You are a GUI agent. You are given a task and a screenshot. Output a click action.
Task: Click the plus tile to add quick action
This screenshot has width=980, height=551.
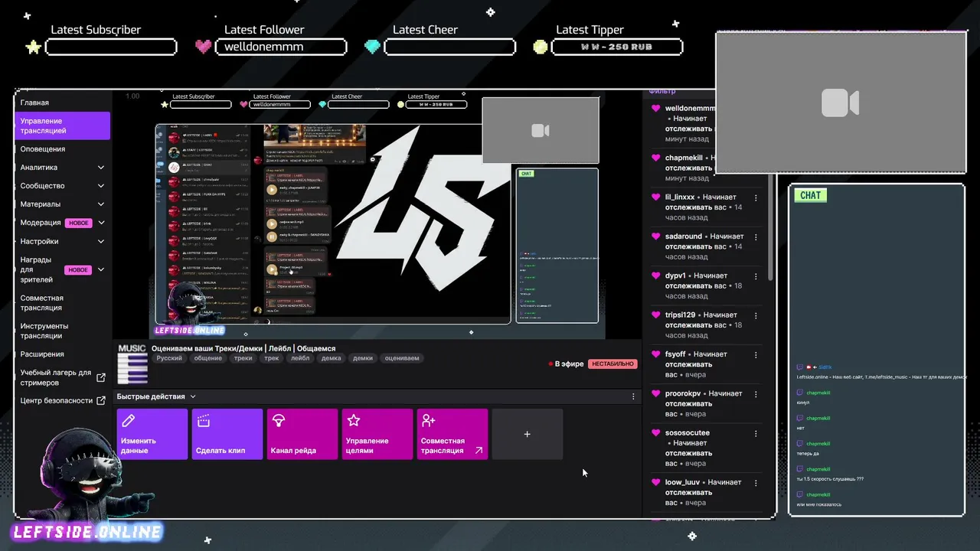coord(528,434)
